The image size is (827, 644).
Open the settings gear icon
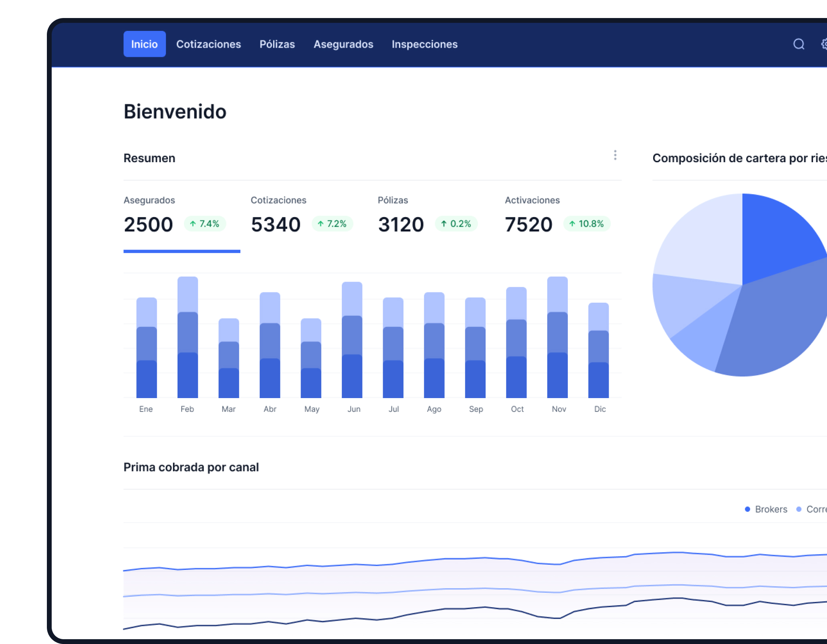824,44
